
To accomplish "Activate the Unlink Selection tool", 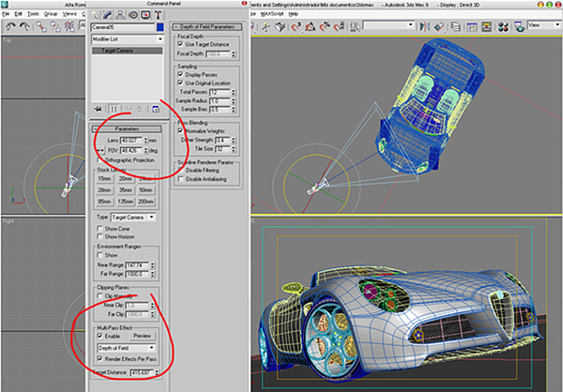I will (x=55, y=26).
